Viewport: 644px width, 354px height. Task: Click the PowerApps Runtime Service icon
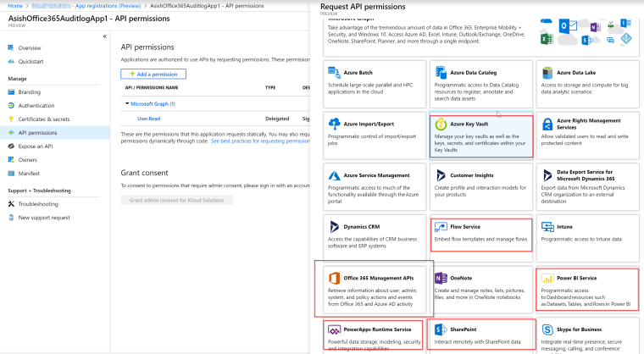tap(335, 329)
